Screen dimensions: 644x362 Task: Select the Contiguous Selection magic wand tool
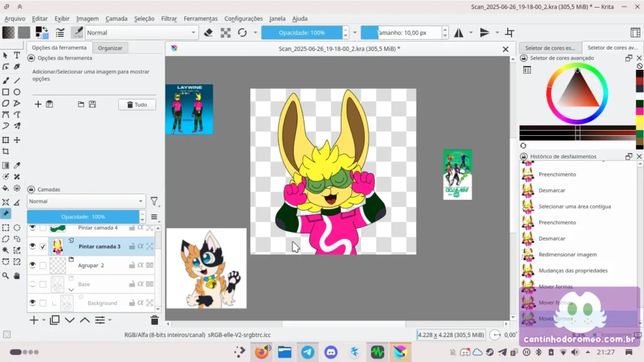point(6,250)
